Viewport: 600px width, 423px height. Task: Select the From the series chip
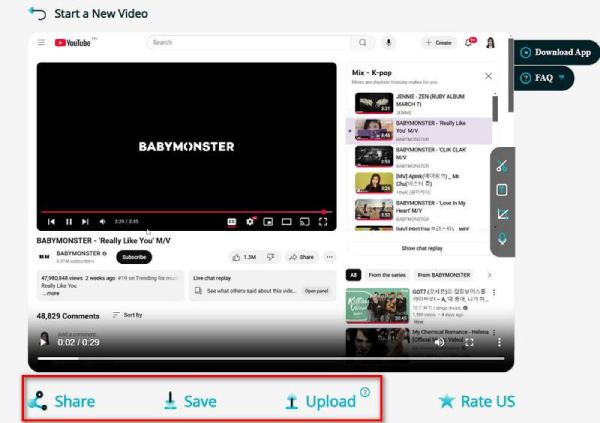(387, 275)
